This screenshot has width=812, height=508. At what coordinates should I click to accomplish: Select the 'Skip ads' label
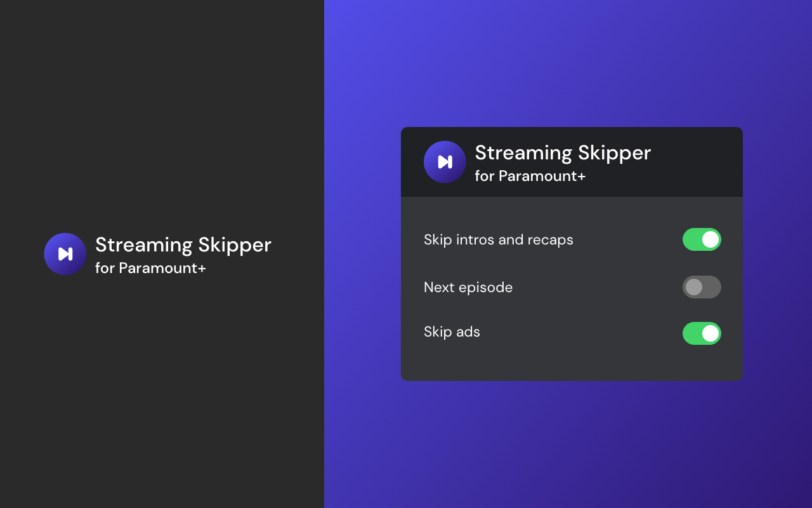(452, 332)
